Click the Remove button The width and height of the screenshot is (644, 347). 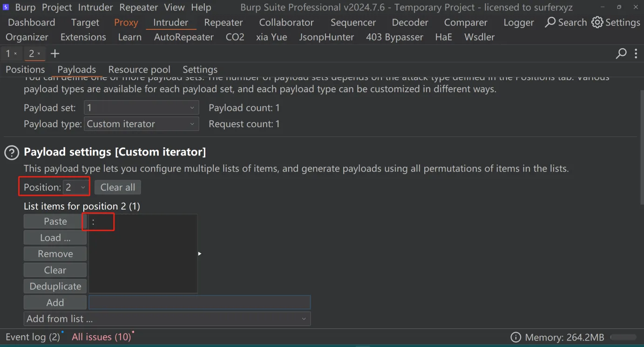[x=55, y=254]
